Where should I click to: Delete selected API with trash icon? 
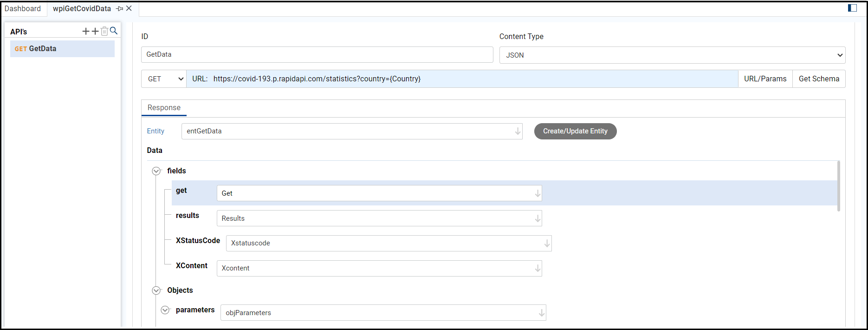(x=104, y=31)
